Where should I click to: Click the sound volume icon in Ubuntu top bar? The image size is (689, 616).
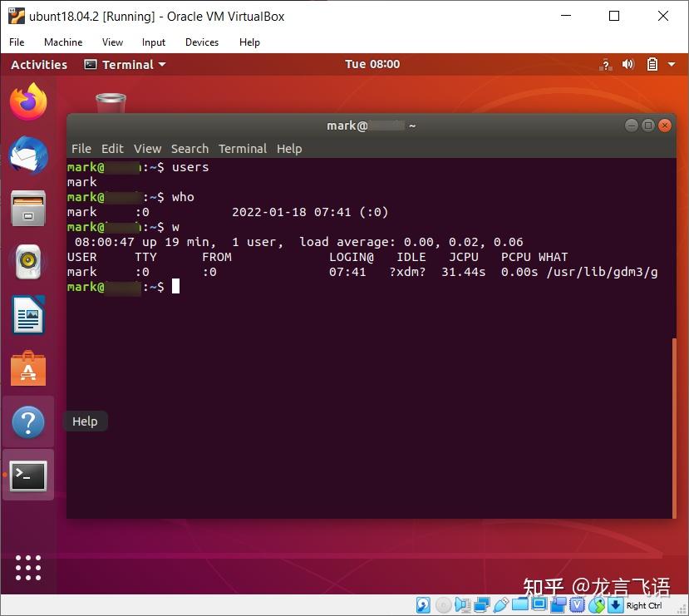[x=627, y=63]
